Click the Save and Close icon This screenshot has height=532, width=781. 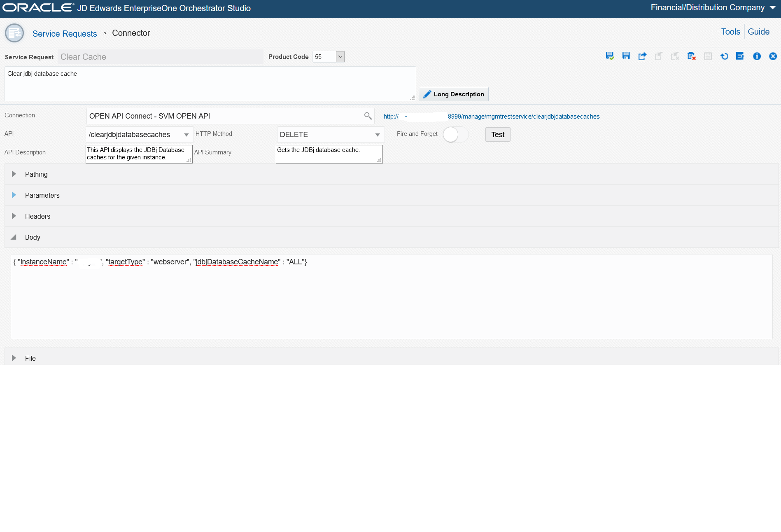(x=610, y=56)
